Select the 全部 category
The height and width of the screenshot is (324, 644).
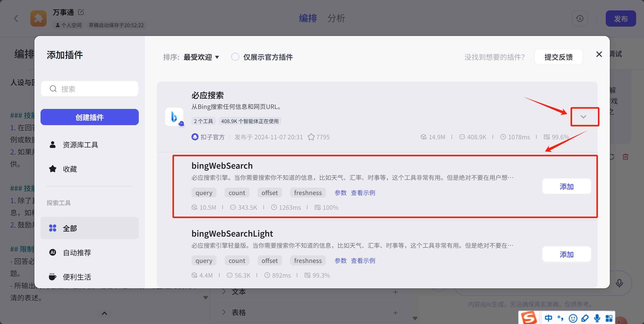tap(90, 228)
